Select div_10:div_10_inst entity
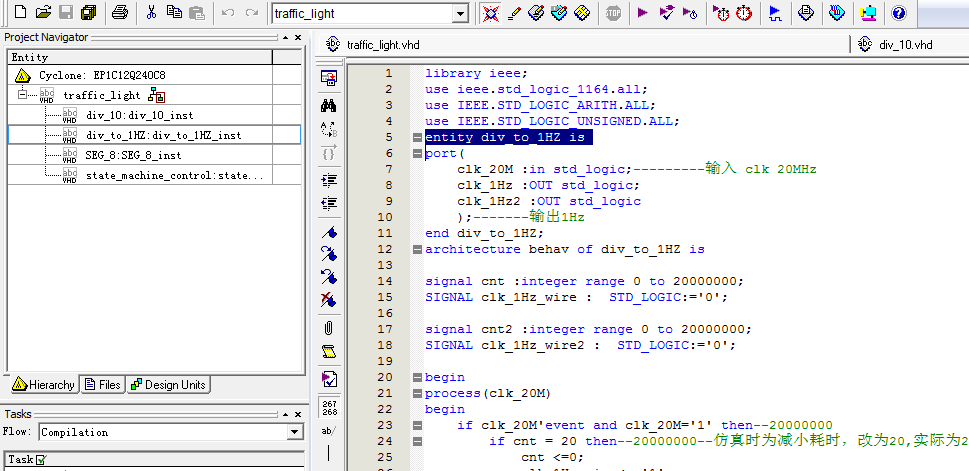The image size is (969, 471). tap(139, 115)
